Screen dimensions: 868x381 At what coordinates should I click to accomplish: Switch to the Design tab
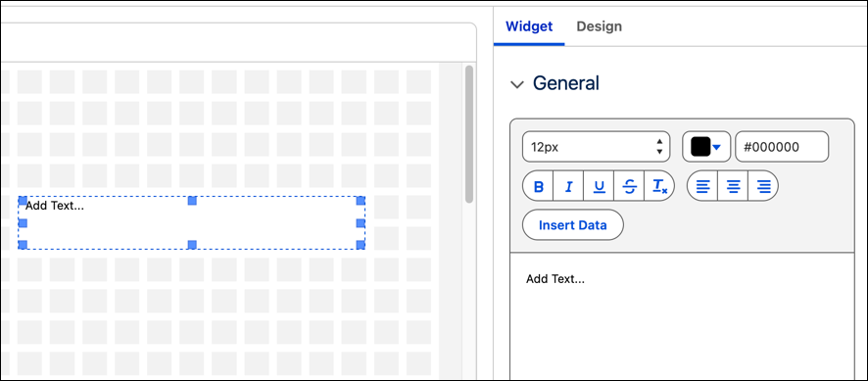599,26
